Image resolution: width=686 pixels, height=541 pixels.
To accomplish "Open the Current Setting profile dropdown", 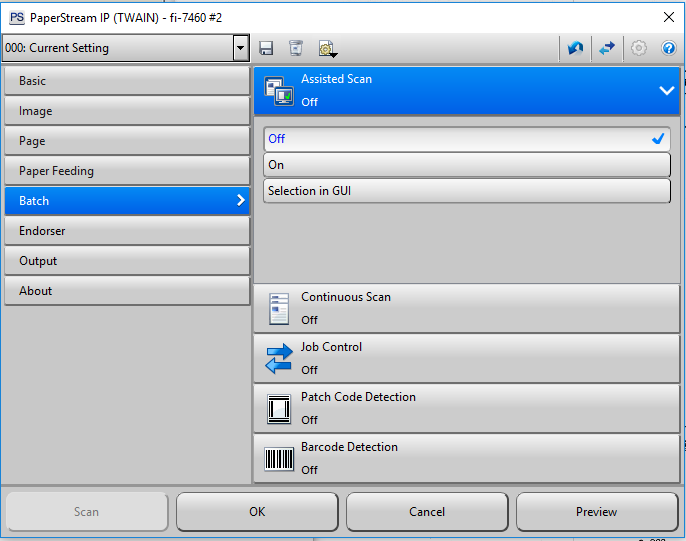I will (240, 48).
